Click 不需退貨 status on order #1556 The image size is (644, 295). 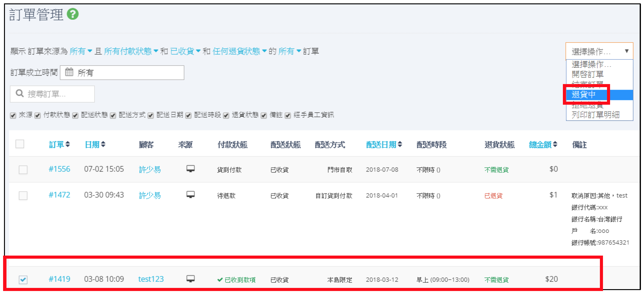click(x=497, y=170)
